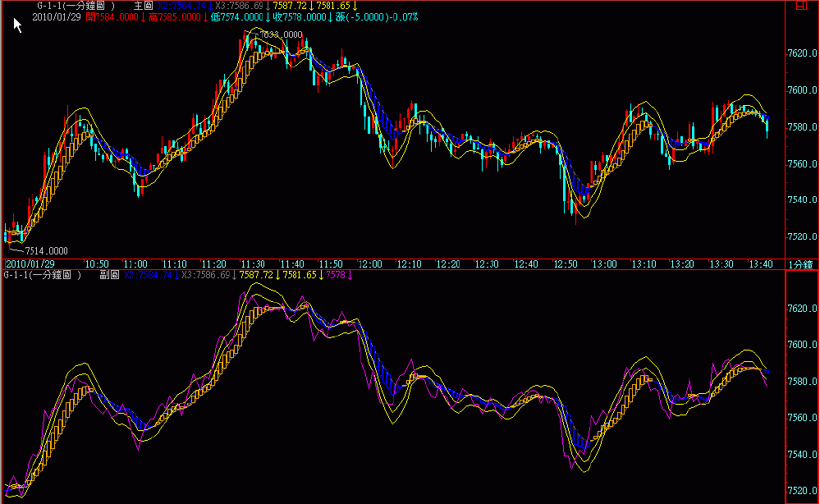Viewport: 820px width, 504px height.
Task: Click the 1分鐘 interval label on time axis
Action: pos(800,264)
